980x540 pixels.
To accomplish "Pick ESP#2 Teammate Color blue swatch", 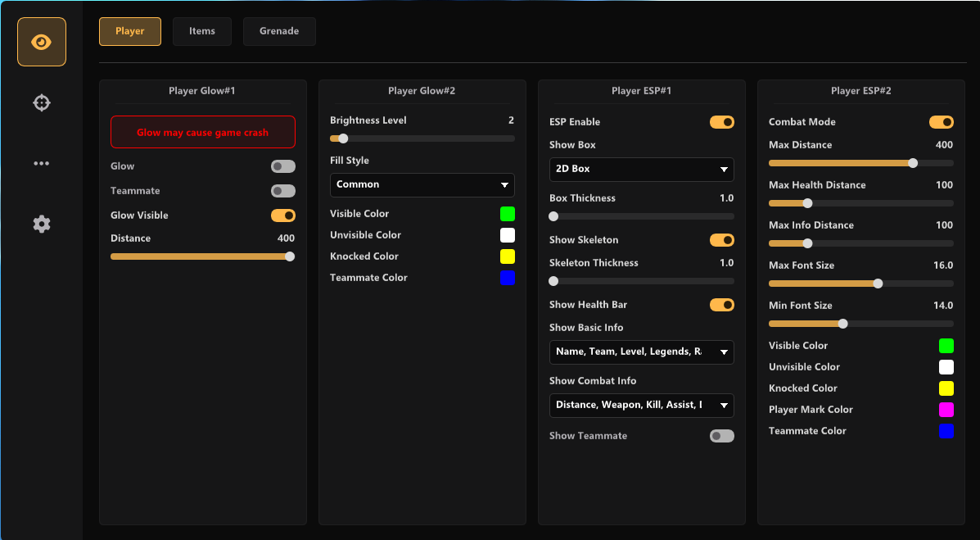I will pyautogui.click(x=946, y=431).
